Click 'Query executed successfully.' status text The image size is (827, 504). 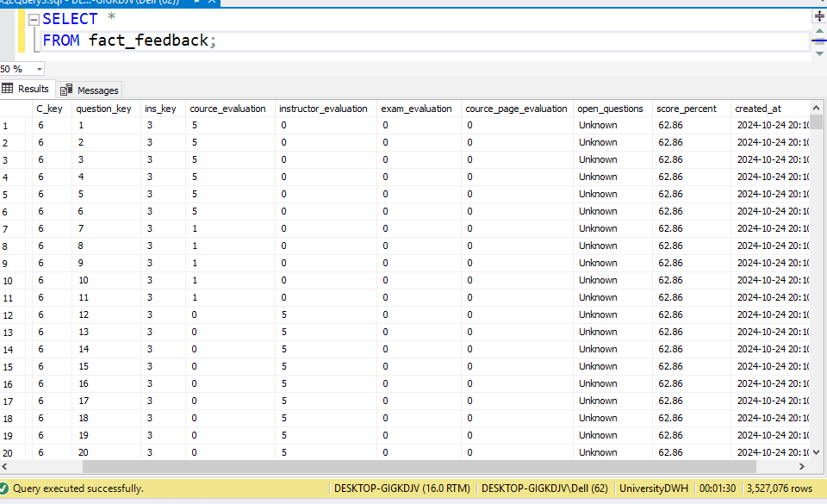(x=78, y=488)
